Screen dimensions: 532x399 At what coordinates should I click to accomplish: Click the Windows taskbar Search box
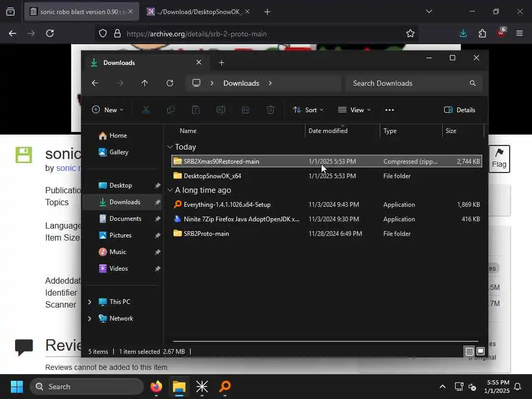[87, 387]
